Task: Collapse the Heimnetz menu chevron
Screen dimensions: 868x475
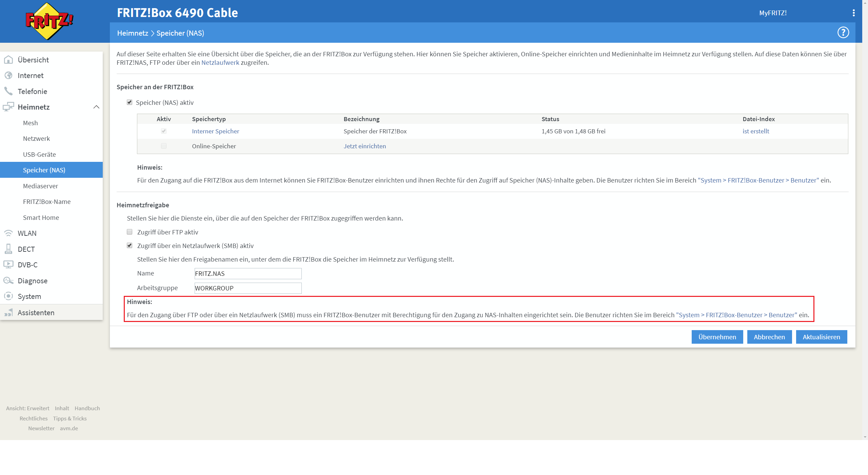Action: (x=96, y=107)
